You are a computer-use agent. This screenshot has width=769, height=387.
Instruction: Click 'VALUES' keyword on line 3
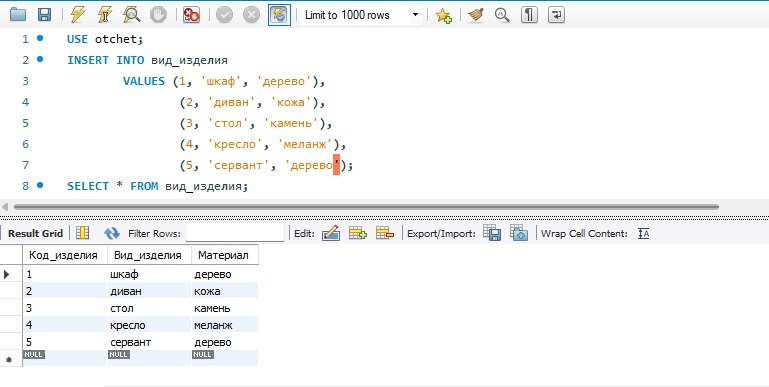pos(144,81)
